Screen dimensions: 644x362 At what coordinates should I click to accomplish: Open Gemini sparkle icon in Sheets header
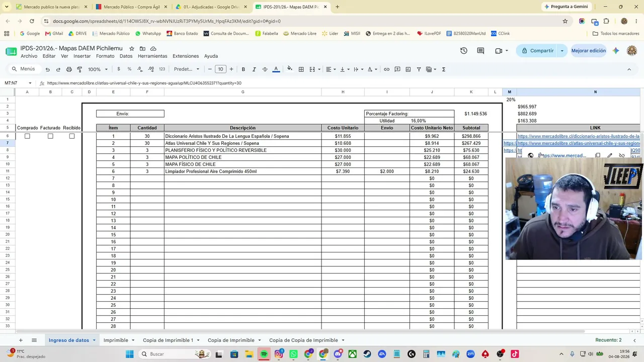(616, 51)
